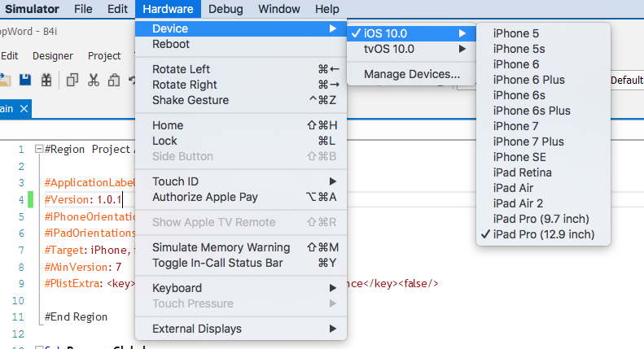Choose Simulate Memory Warning

pyautogui.click(x=241, y=247)
